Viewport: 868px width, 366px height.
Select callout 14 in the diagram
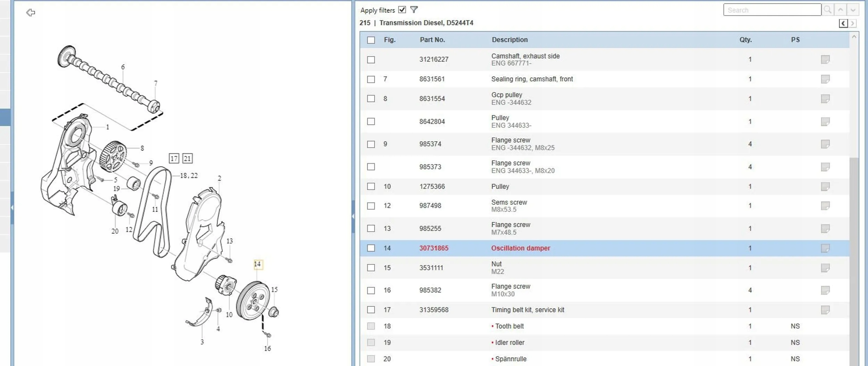click(257, 264)
